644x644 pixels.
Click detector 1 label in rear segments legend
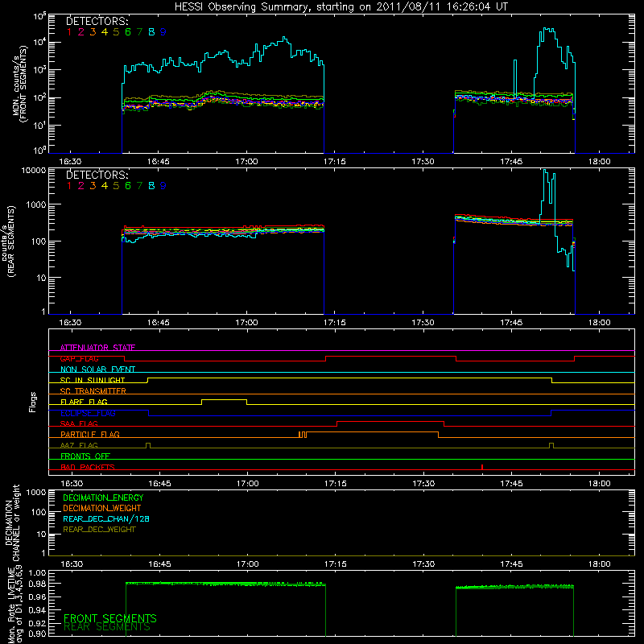pos(69,186)
